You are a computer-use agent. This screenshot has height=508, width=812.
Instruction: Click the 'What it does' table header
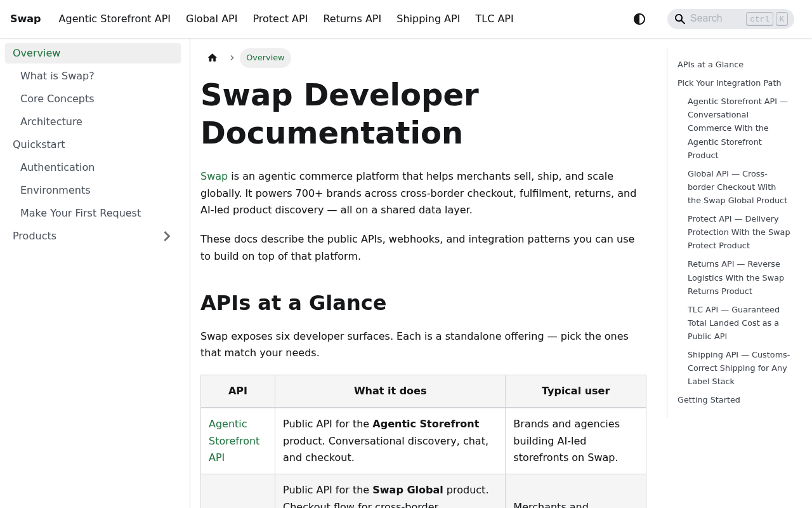click(390, 391)
